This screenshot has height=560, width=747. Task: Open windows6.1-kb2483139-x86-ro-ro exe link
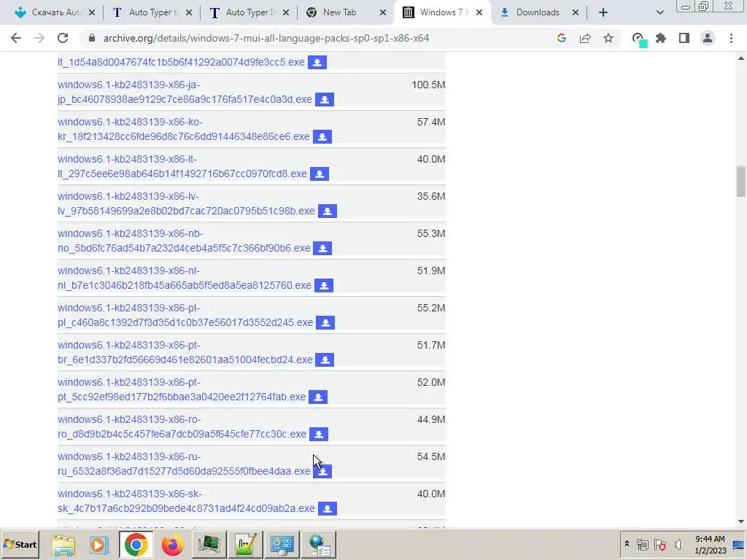click(x=182, y=427)
